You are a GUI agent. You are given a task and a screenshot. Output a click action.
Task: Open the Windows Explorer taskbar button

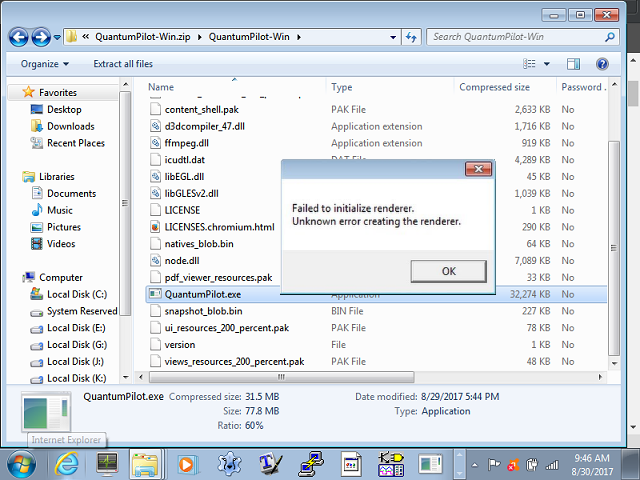point(145,464)
